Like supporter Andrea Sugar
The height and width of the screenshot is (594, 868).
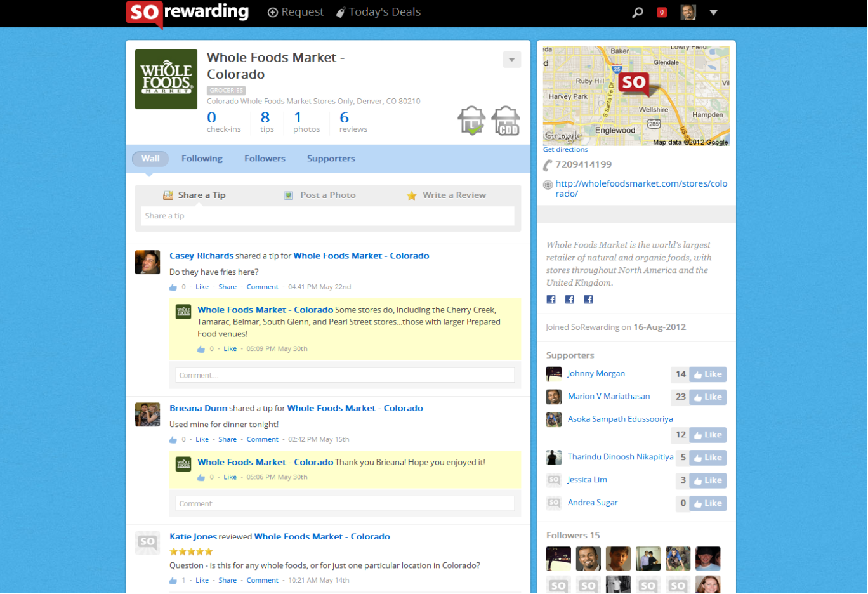coord(708,504)
